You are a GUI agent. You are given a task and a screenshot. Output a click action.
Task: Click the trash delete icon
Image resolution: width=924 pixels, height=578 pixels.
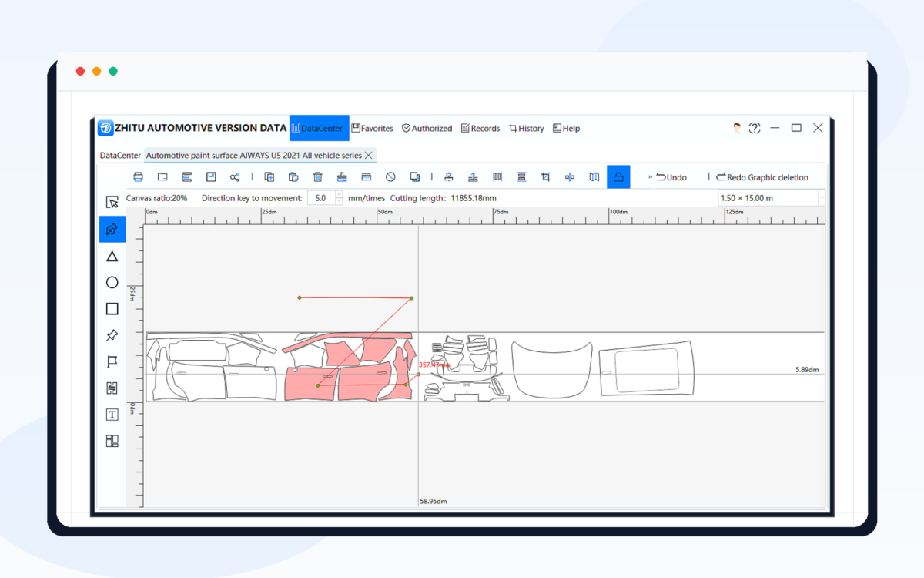tap(318, 176)
